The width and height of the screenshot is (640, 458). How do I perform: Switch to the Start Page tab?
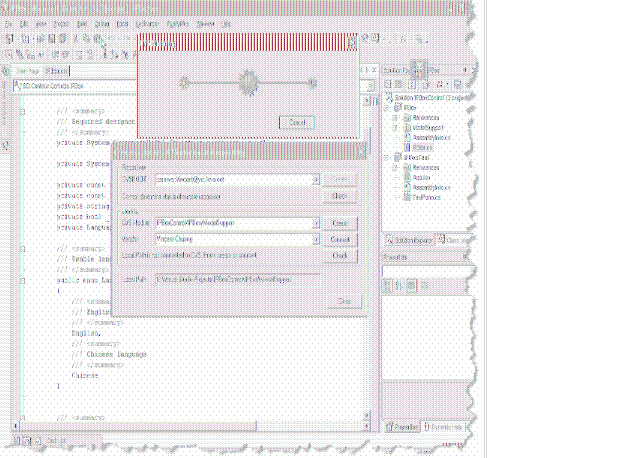coord(28,71)
